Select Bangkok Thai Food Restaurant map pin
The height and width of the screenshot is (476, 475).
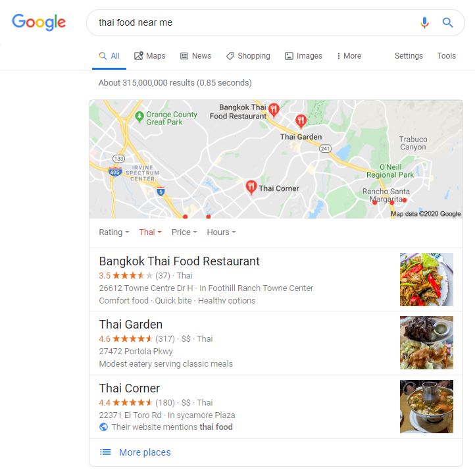(x=274, y=110)
